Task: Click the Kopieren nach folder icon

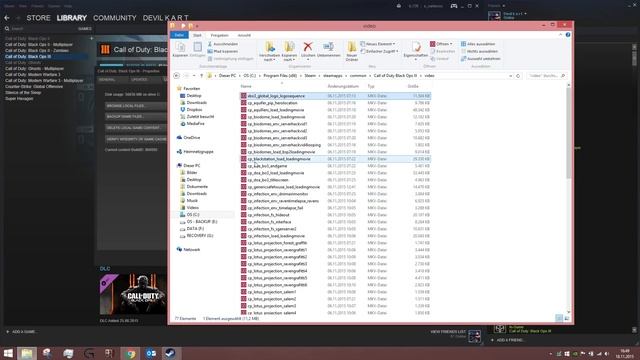Action: tap(289, 51)
